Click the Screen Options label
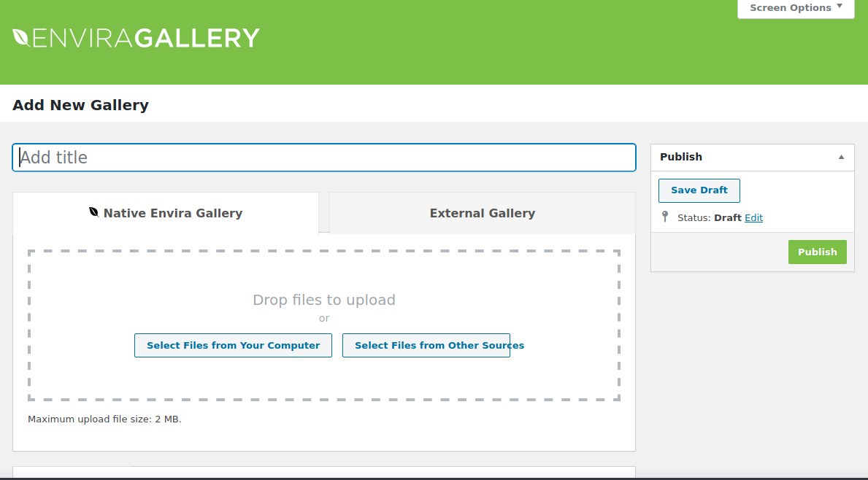 pyautogui.click(x=789, y=7)
